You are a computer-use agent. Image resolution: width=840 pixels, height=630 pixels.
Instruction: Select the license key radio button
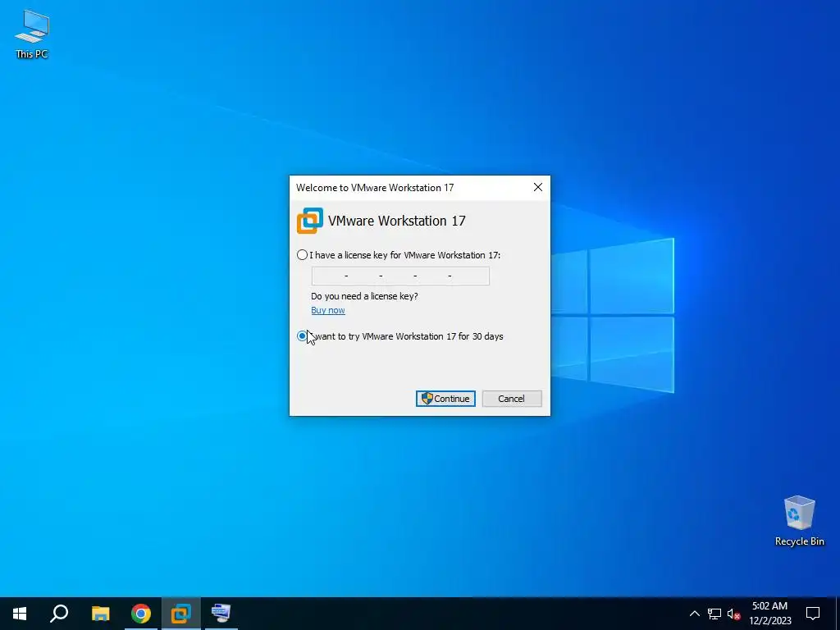pos(302,255)
